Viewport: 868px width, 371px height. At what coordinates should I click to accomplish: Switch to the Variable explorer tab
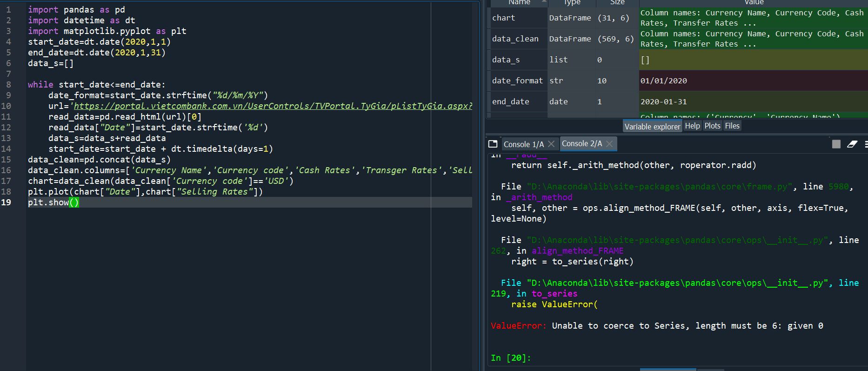point(653,126)
